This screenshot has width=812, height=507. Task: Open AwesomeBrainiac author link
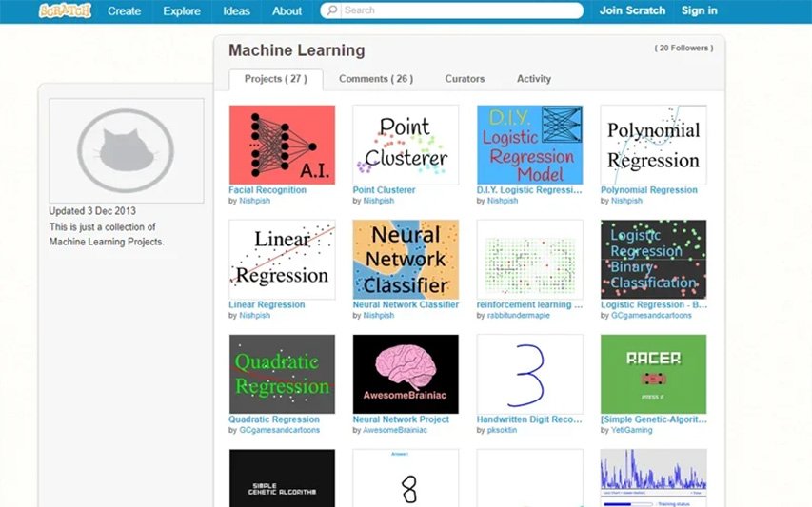395,430
